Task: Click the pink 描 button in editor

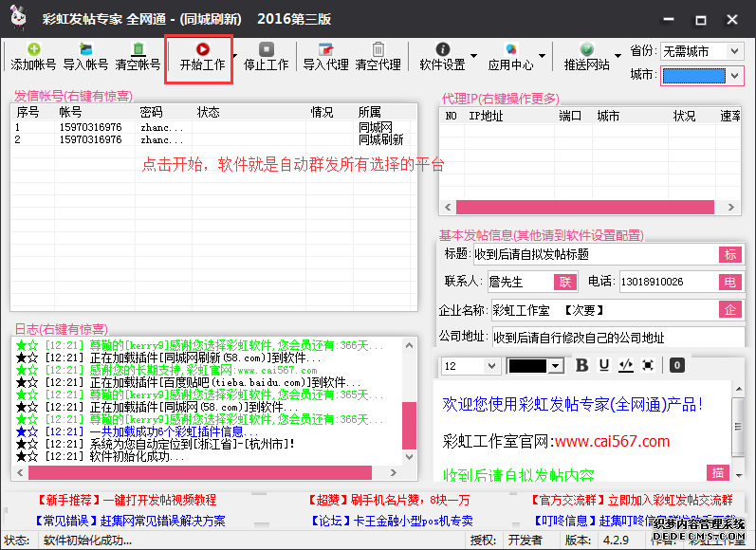Action: pyautogui.click(x=718, y=473)
